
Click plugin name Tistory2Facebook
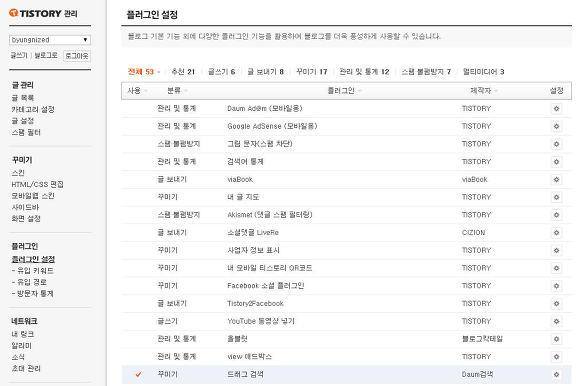[255, 304]
